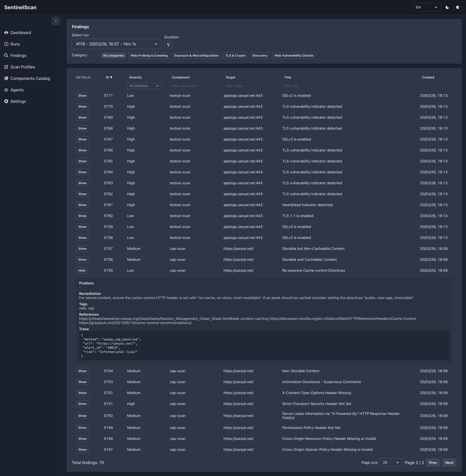Viewport: 466px width, 476px height.
Task: Click the Agents robot icon in sidebar
Action: 6,90
